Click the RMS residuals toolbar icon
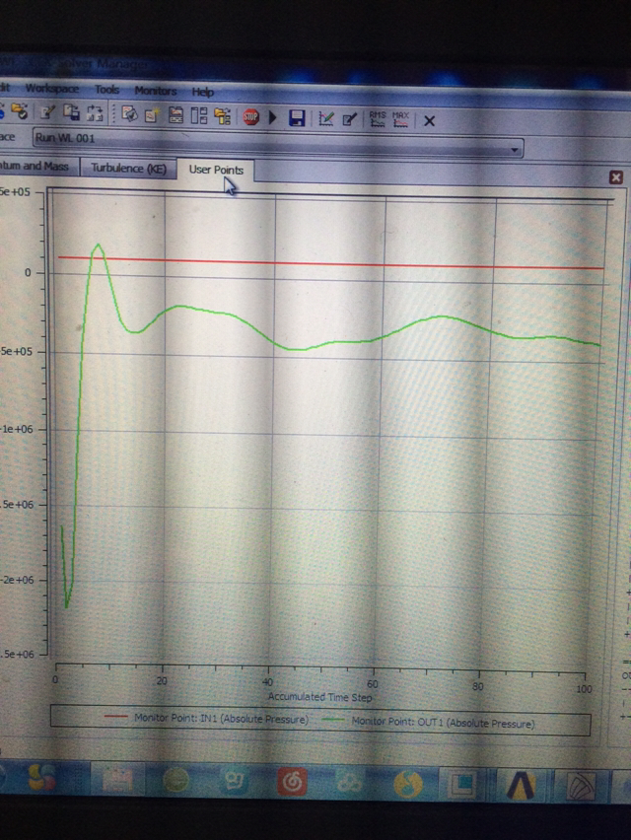The image size is (631, 840). point(378,119)
